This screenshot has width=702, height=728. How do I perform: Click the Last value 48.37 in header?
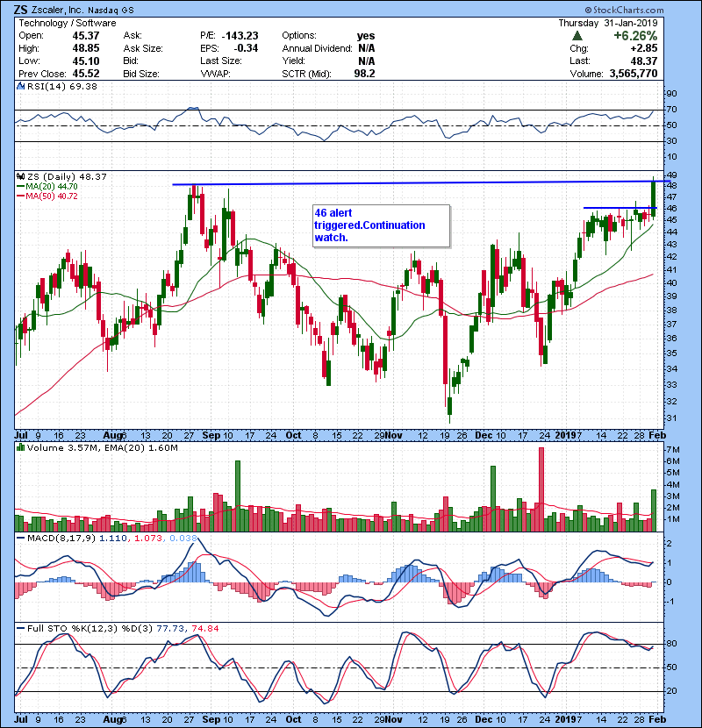(644, 61)
